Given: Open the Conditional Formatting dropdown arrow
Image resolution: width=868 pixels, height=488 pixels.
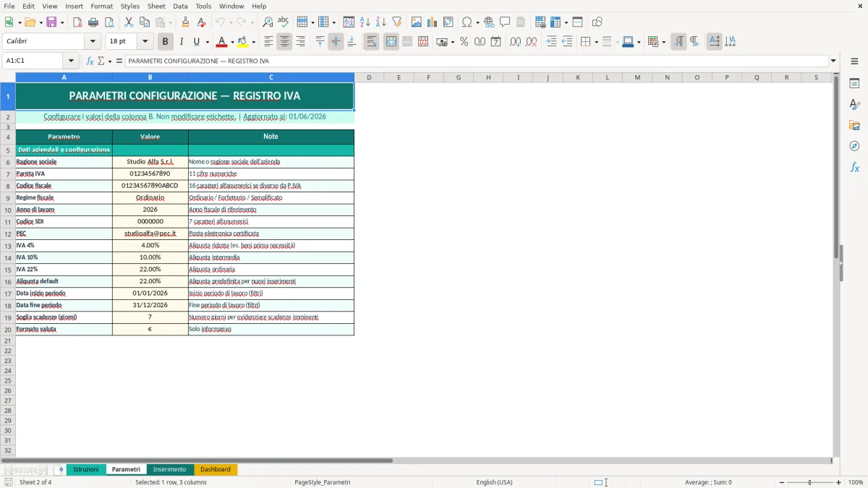Looking at the screenshot, I should 663,42.
